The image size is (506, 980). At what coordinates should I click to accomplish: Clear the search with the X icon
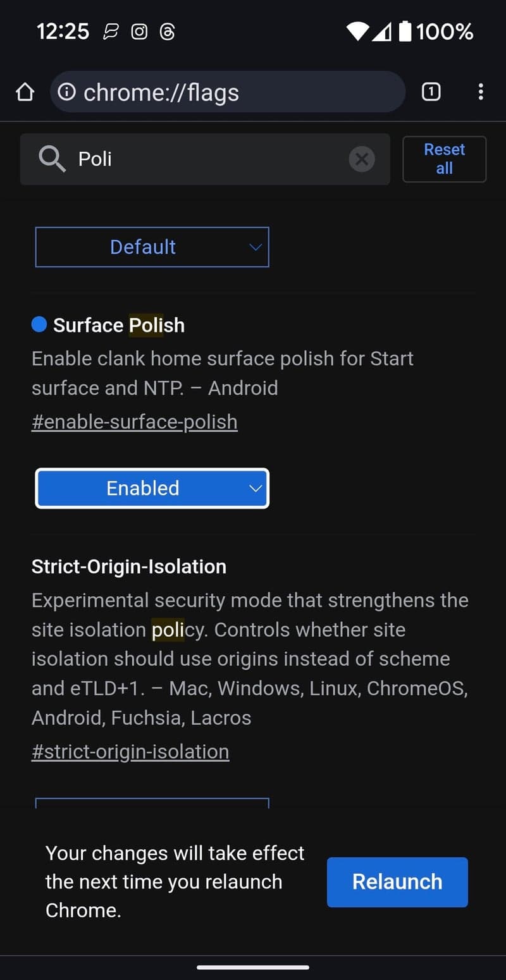tap(361, 159)
